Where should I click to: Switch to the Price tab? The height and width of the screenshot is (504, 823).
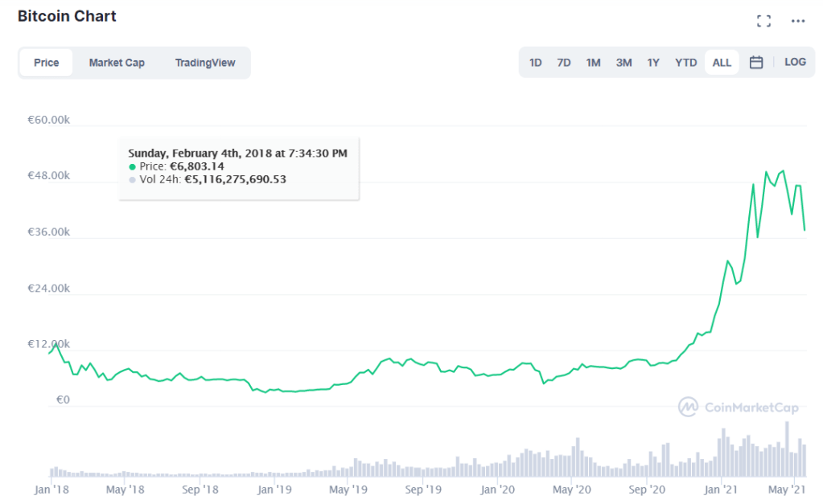[x=46, y=63]
